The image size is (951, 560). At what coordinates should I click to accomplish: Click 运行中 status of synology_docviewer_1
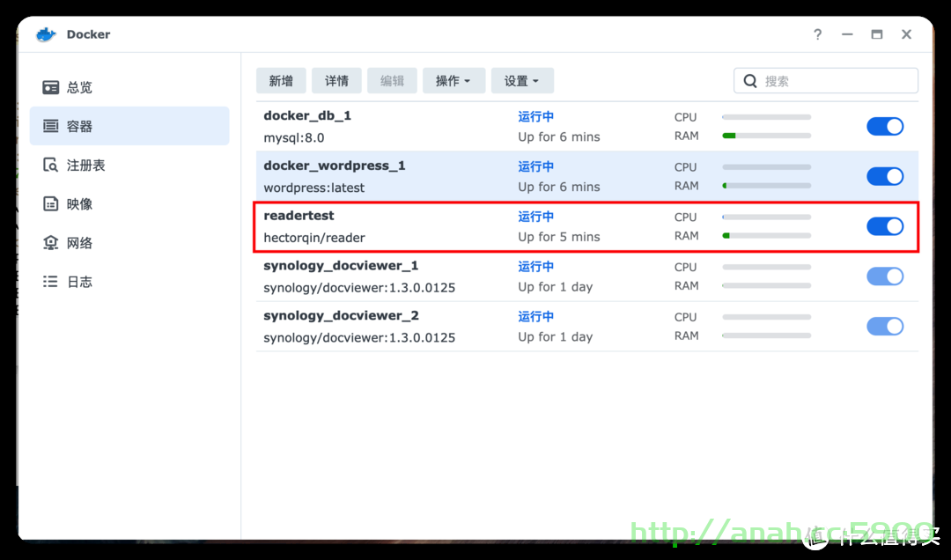pyautogui.click(x=535, y=266)
